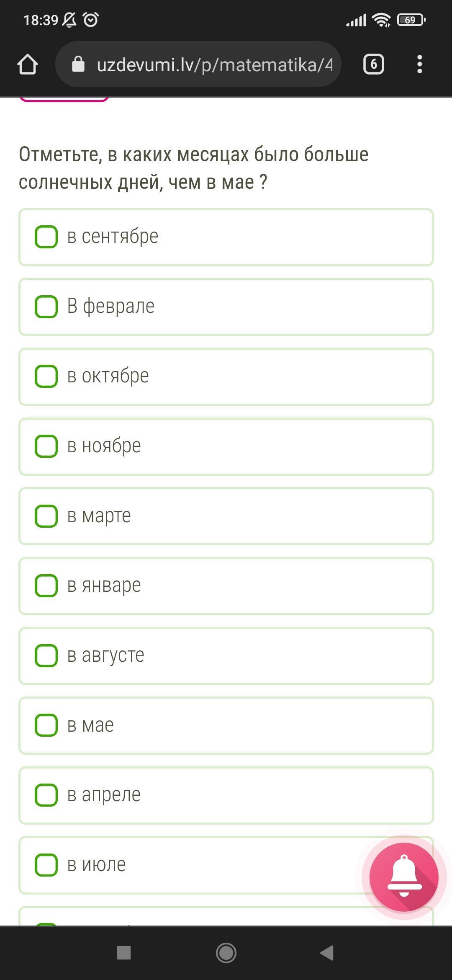
Task: Check the "в апреле" checkbox
Action: (46, 795)
